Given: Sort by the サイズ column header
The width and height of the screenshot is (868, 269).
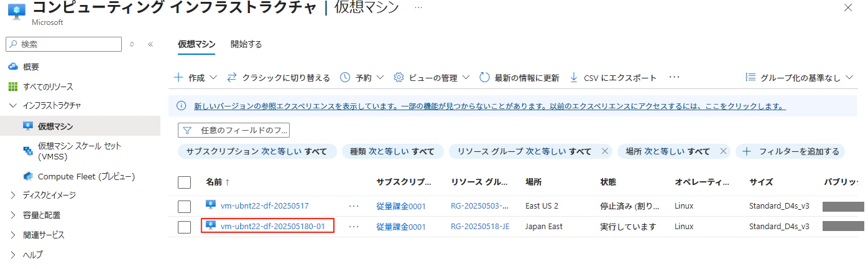Looking at the screenshot, I should 761,182.
